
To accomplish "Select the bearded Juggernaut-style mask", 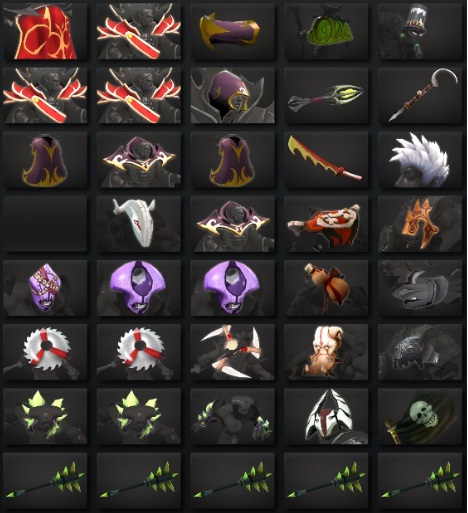I will coord(326,352).
